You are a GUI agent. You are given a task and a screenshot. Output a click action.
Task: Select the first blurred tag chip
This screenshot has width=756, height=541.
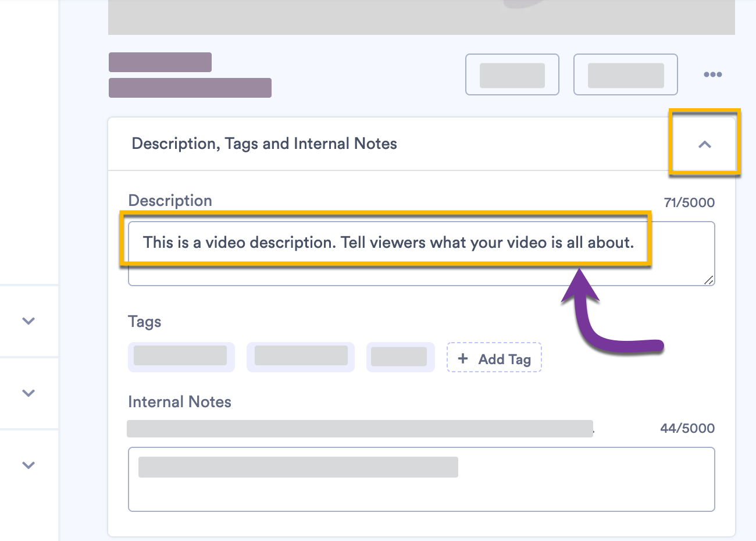click(x=181, y=357)
